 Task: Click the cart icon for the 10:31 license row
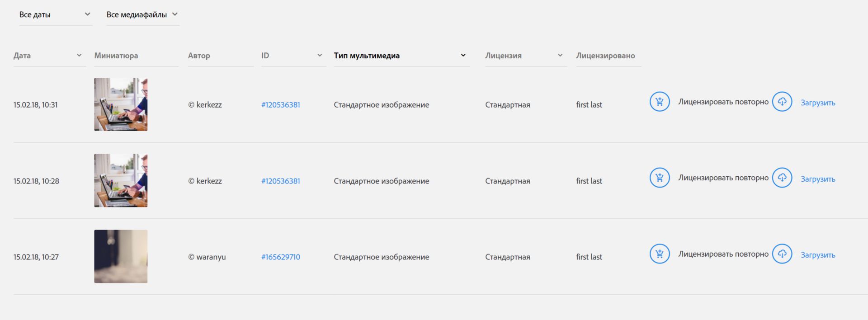pyautogui.click(x=659, y=102)
